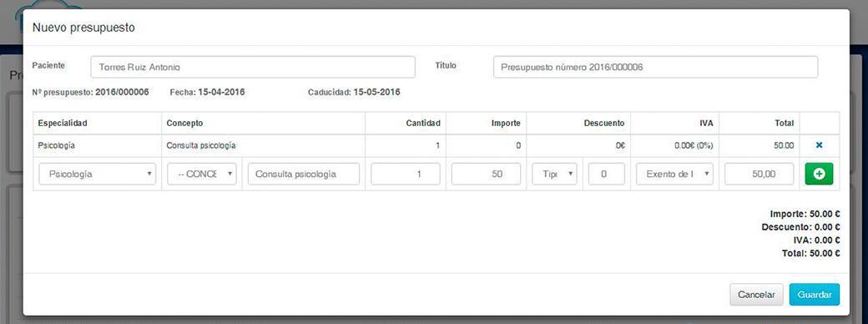
Task: Save the budget with Guardar
Action: click(815, 295)
